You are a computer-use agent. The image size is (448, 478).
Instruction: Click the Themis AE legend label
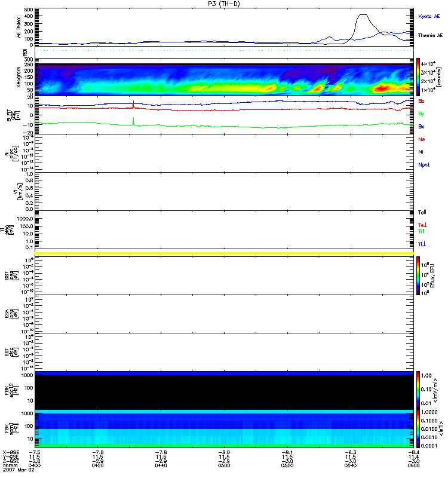[430, 35]
